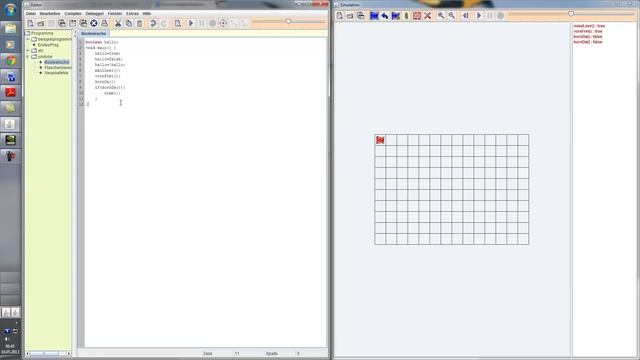Open Windows Media Player from taskbar
This screenshot has height=360, width=640.
tap(11, 44)
